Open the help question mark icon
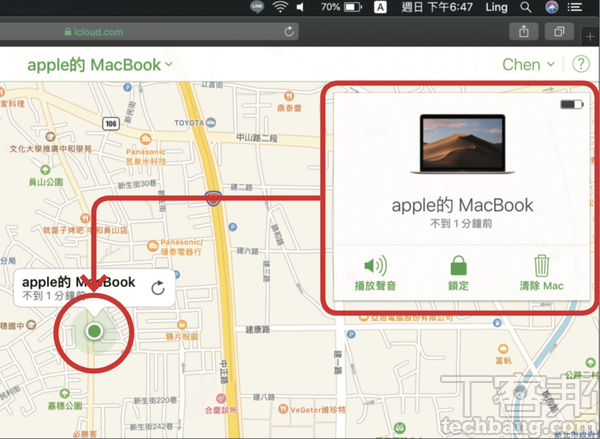 click(580, 64)
